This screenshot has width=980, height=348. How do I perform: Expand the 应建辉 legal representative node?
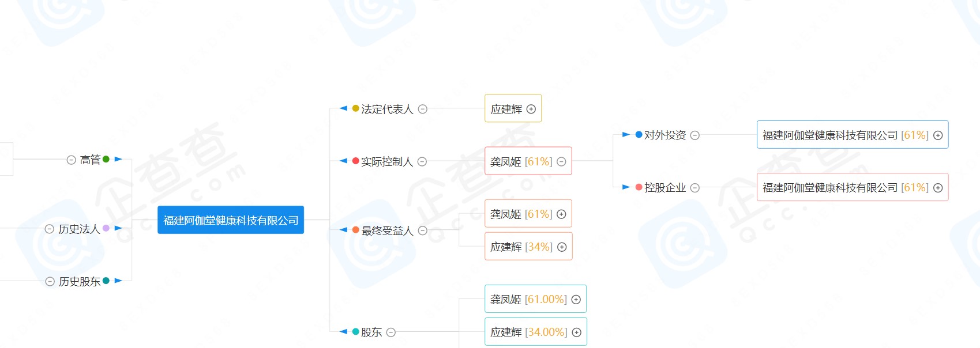pyautogui.click(x=531, y=109)
